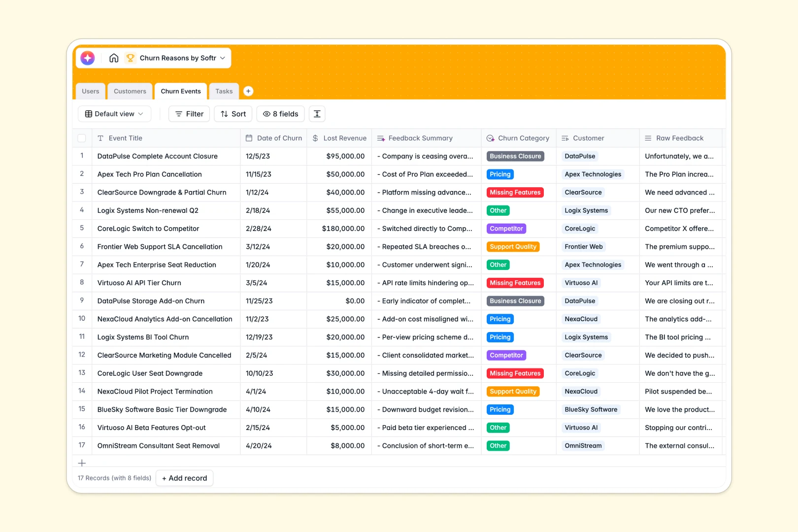
Task: Click the BlueSky Software customer chip
Action: 591,410
